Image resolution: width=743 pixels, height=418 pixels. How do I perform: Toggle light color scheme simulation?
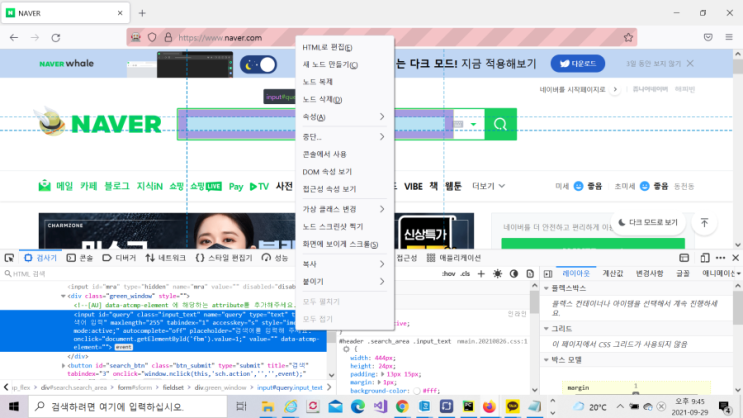click(497, 273)
